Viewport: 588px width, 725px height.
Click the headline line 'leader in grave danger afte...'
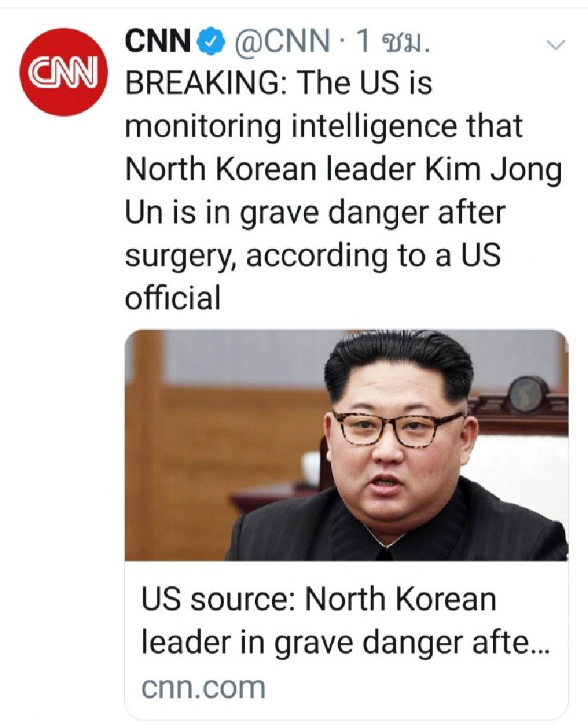344,643
